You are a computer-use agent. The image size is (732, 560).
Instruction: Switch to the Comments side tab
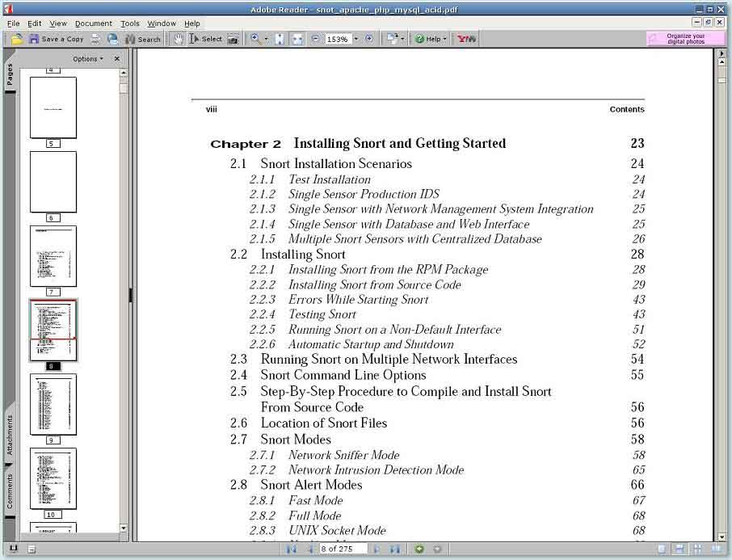coord(11,491)
